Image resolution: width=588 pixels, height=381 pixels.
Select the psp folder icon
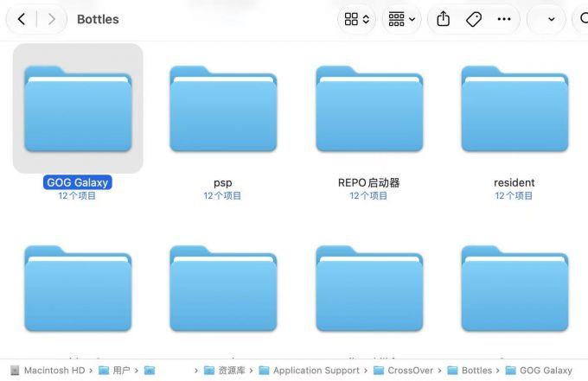pyautogui.click(x=223, y=109)
